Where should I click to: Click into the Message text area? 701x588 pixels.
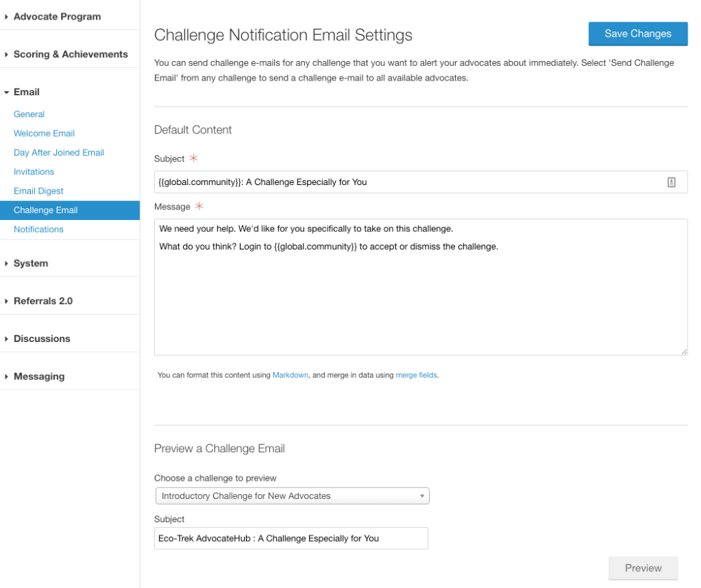(x=421, y=287)
